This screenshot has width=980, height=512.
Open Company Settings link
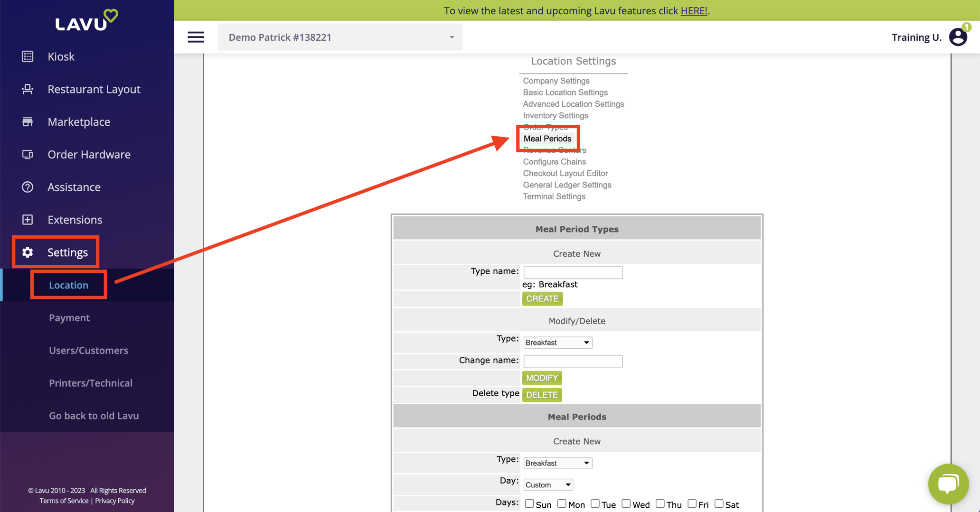pyautogui.click(x=556, y=81)
